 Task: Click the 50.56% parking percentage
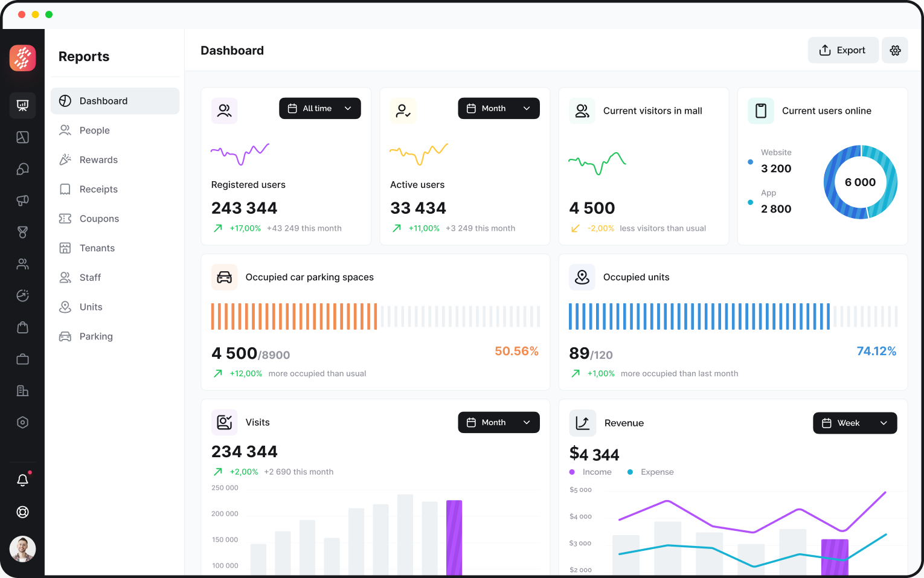(516, 351)
